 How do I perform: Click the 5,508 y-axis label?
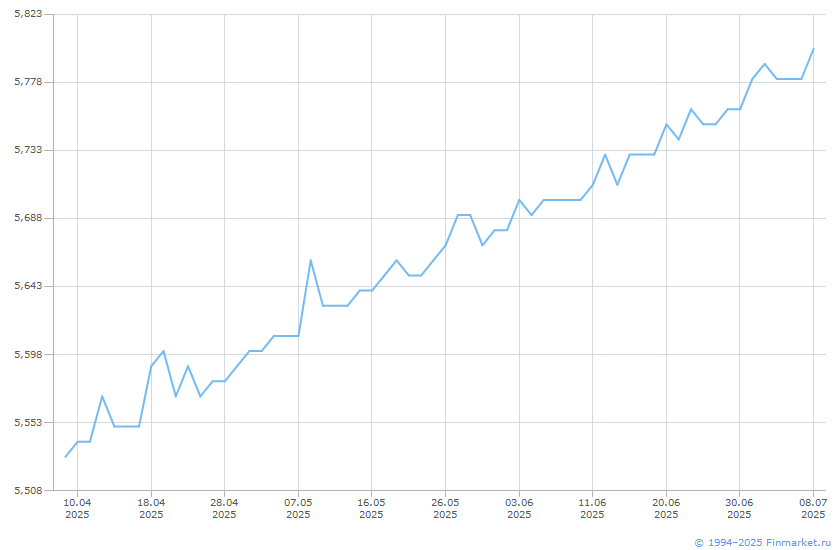click(28, 491)
